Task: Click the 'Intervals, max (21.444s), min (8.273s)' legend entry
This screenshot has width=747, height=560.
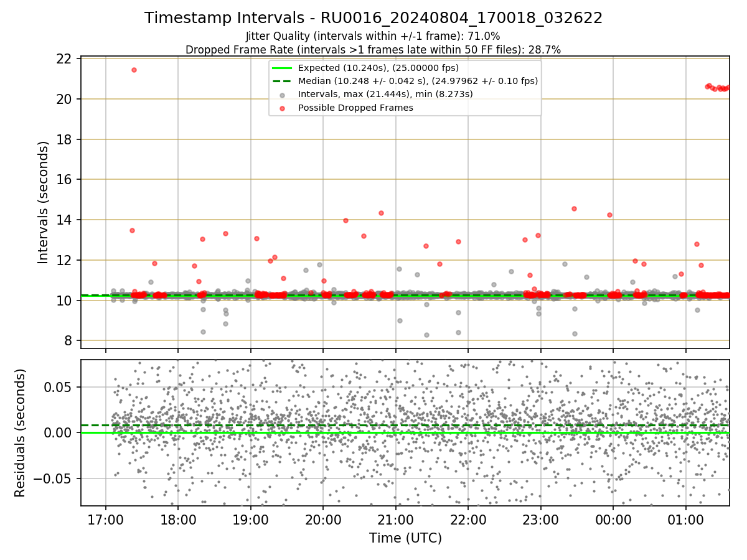Action: tap(385, 94)
